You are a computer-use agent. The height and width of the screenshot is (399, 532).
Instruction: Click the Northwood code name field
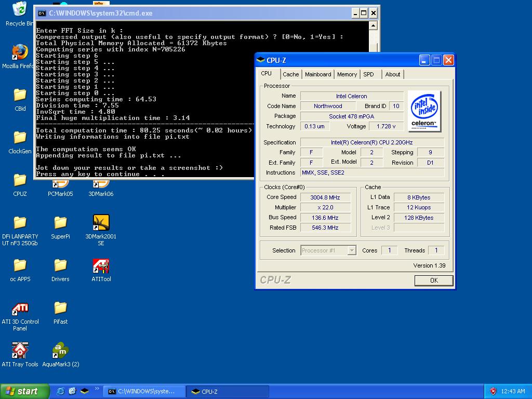[328, 106]
